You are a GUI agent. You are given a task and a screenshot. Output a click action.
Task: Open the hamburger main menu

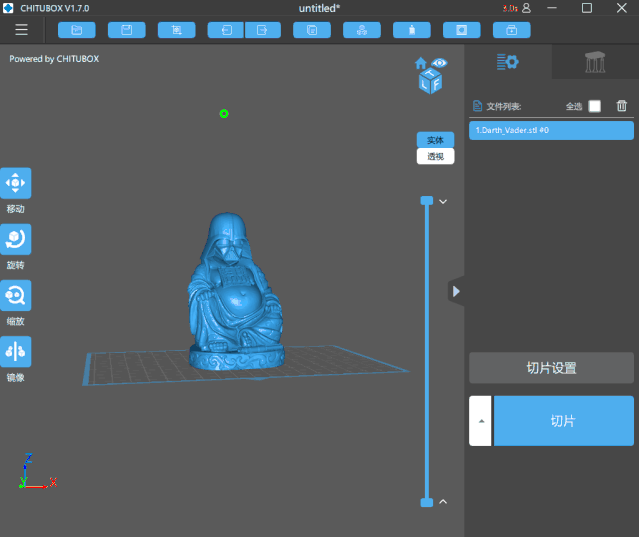(x=21, y=29)
